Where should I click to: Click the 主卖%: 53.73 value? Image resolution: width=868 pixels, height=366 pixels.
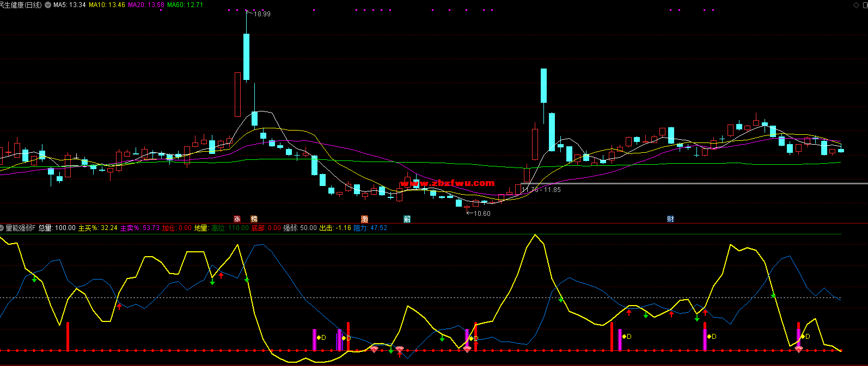pyautogui.click(x=140, y=228)
